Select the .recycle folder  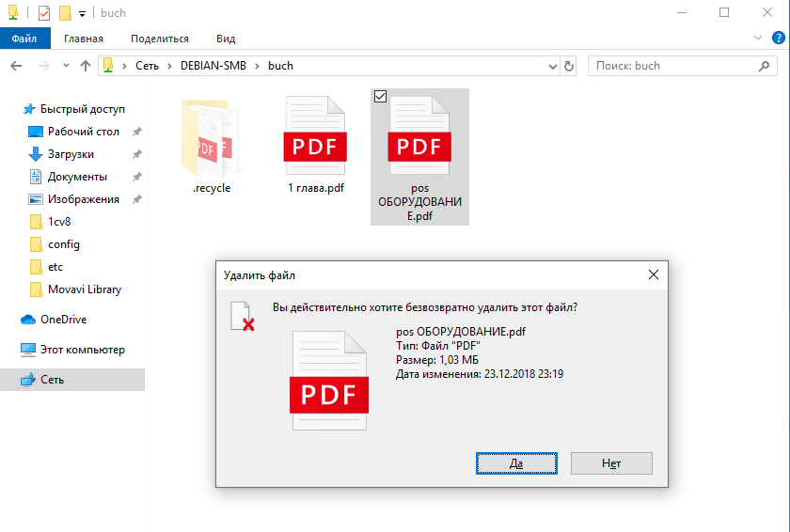(211, 145)
